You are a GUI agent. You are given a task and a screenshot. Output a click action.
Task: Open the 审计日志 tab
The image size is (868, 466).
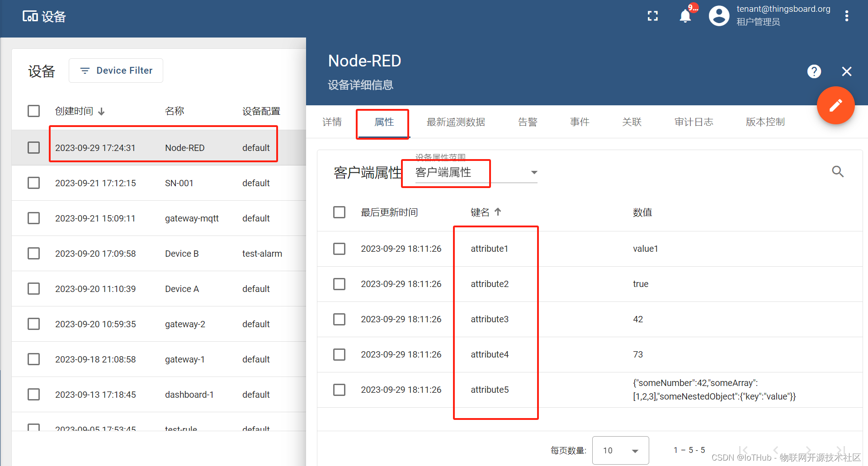pos(693,122)
